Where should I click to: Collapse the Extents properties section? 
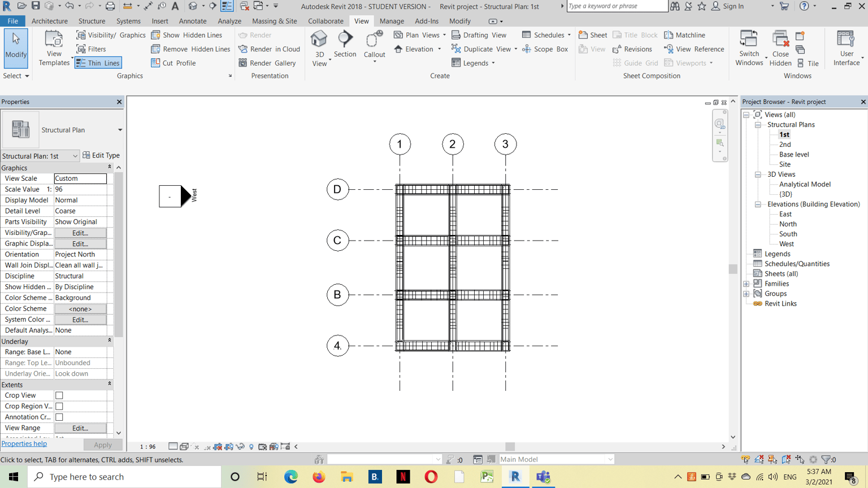(110, 384)
